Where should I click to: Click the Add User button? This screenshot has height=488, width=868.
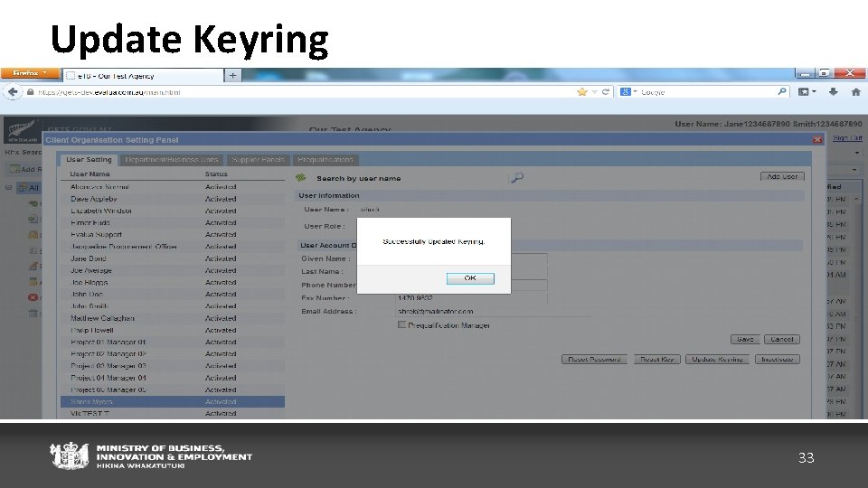pyautogui.click(x=782, y=176)
